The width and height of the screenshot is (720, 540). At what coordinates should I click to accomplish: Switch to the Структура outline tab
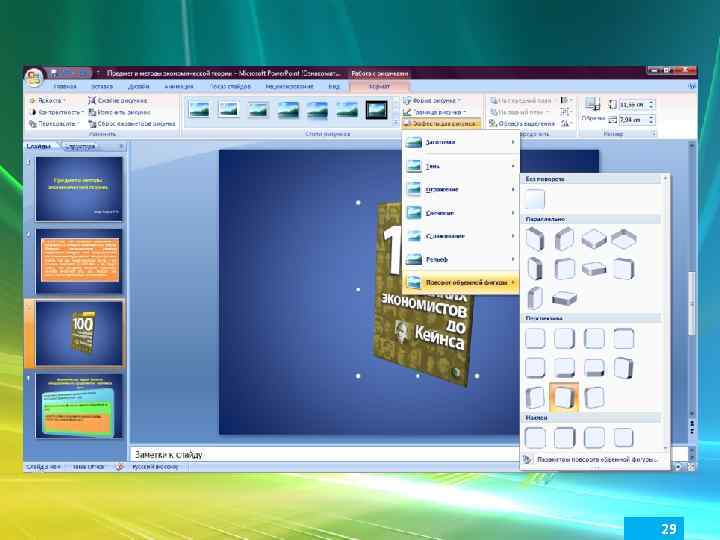[x=81, y=146]
